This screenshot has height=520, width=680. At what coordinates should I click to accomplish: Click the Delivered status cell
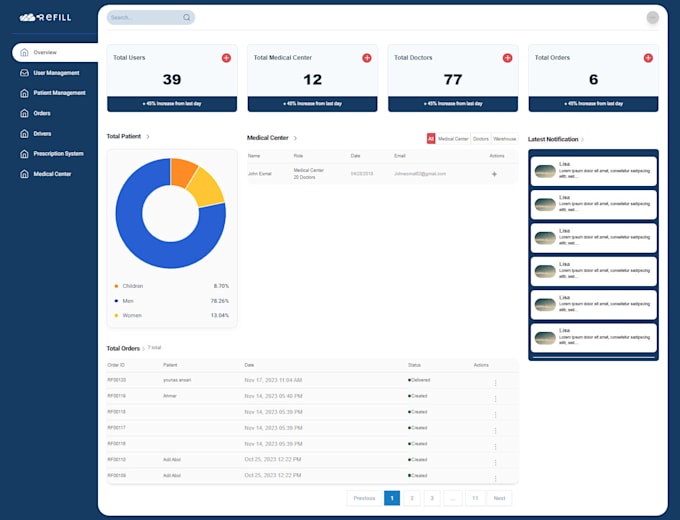[x=419, y=380]
